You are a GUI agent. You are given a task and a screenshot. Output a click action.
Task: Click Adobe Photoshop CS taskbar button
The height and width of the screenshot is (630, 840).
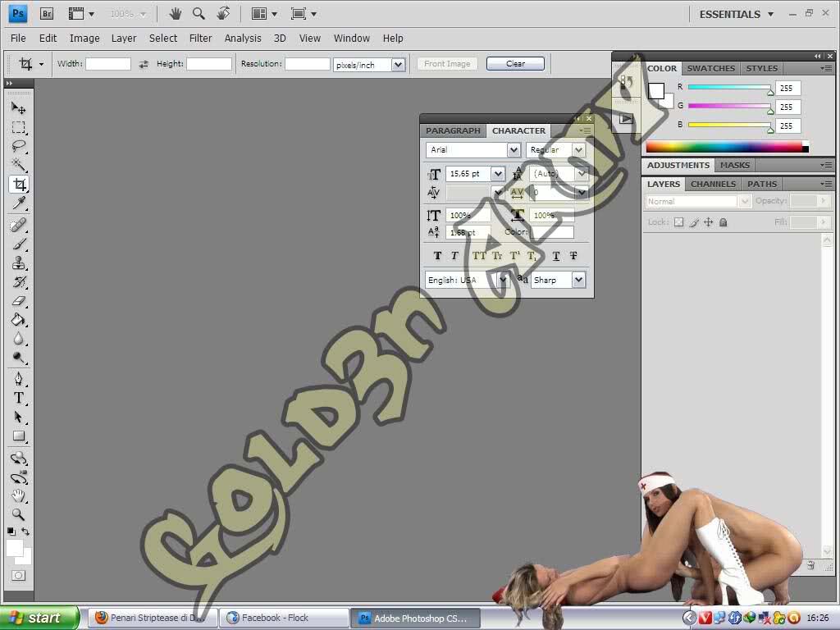(415, 619)
